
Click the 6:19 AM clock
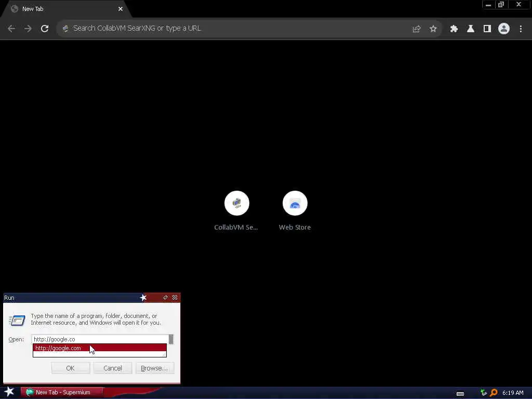click(513, 393)
